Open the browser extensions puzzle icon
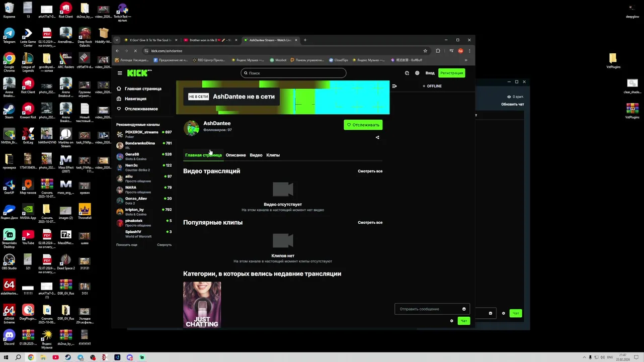The width and height of the screenshot is (644, 362). [x=438, y=51]
